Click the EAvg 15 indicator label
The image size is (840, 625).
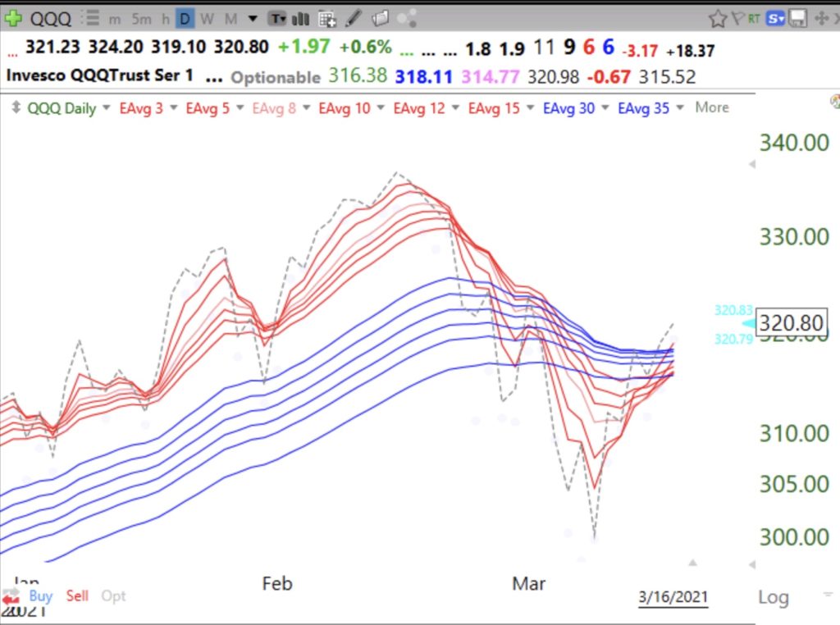[494, 108]
